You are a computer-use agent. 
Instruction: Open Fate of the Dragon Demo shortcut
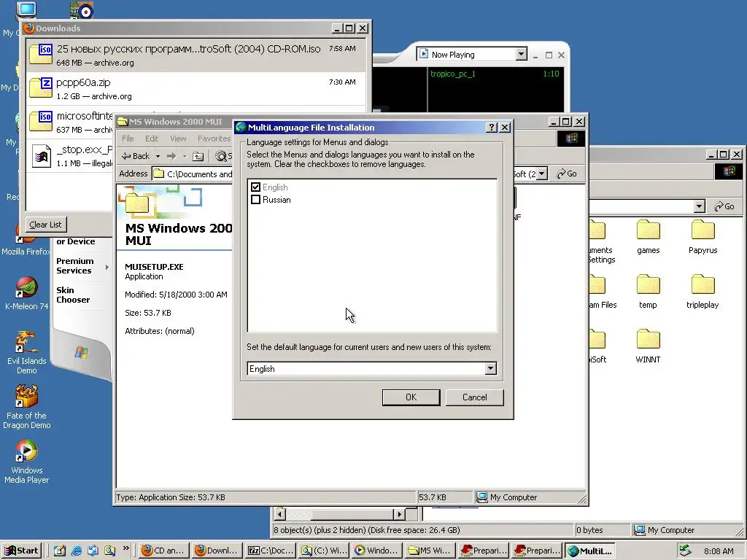(x=27, y=408)
